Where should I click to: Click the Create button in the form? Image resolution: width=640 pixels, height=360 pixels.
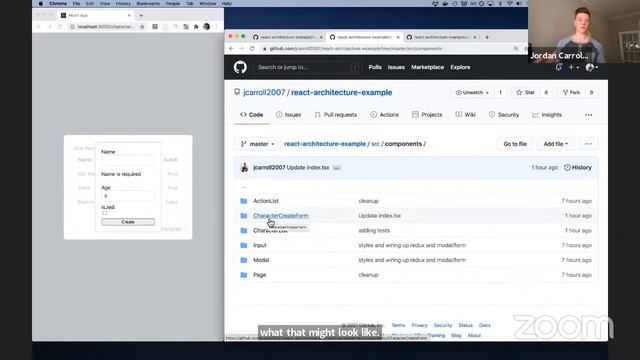click(128, 222)
